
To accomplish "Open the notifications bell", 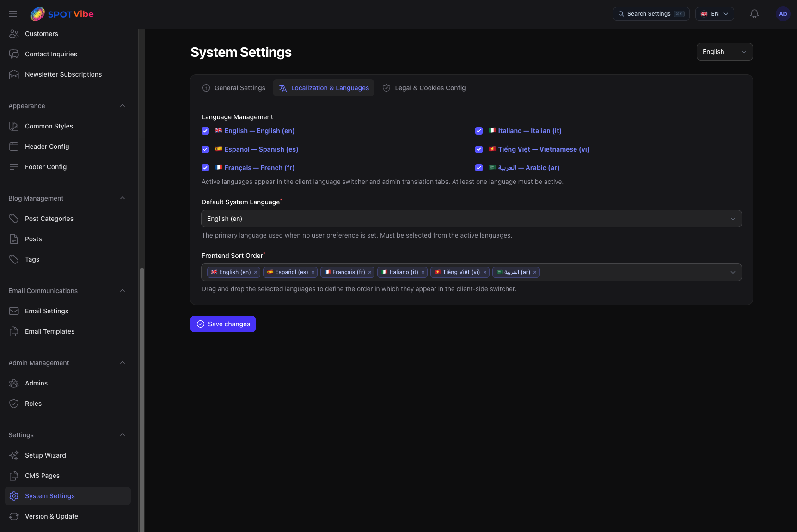I will tap(754, 14).
